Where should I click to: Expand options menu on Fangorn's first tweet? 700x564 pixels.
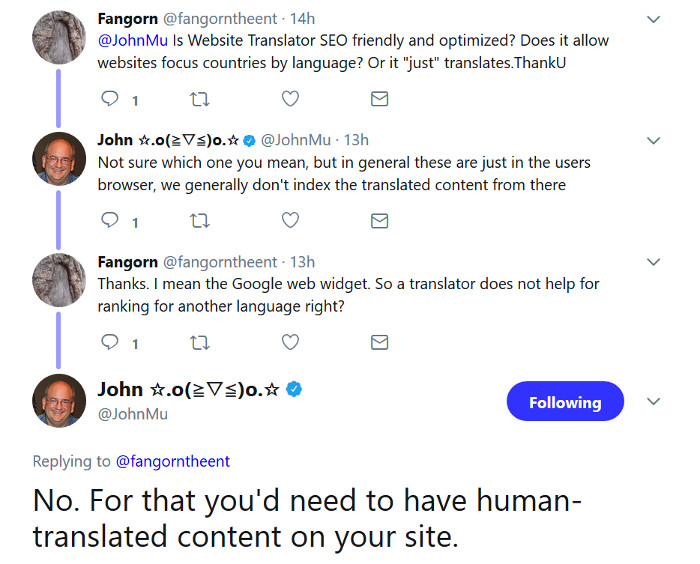coord(654,19)
